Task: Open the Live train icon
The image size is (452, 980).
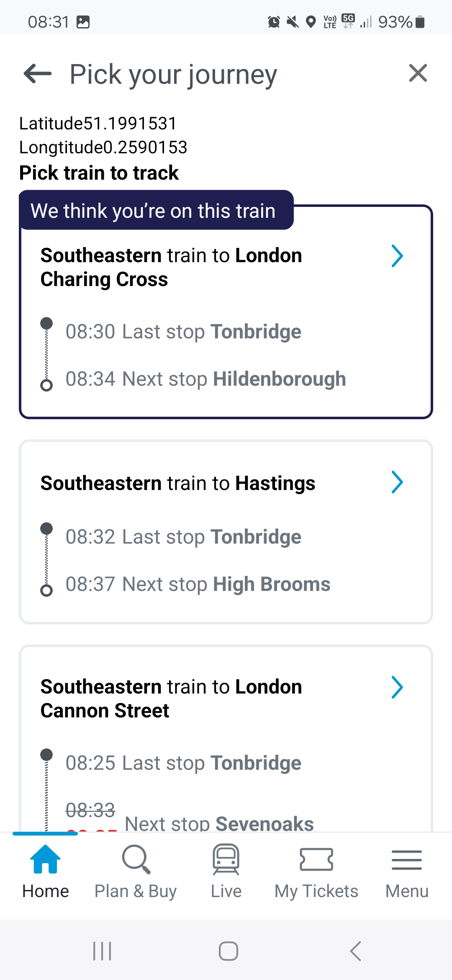Action: click(x=226, y=859)
